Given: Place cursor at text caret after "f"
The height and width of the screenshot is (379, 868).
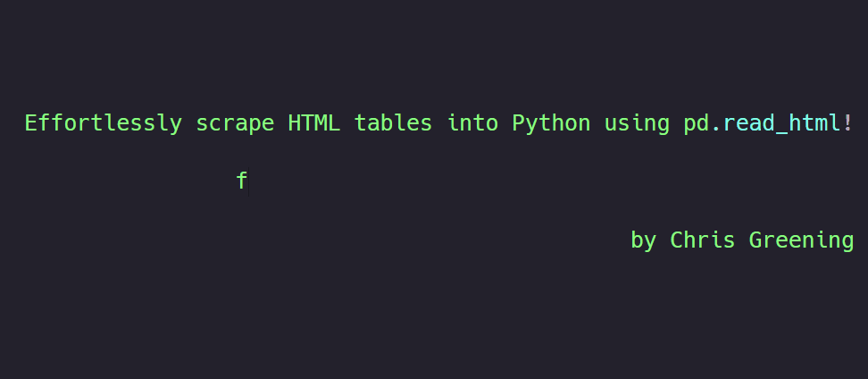Looking at the screenshot, I should click(248, 181).
